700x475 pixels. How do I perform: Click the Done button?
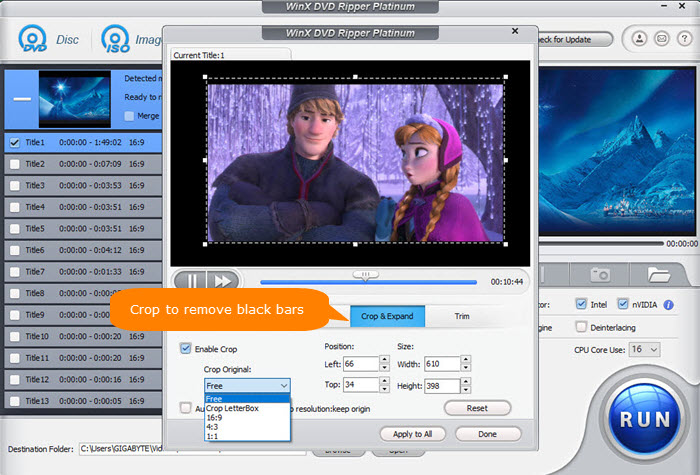tap(488, 434)
